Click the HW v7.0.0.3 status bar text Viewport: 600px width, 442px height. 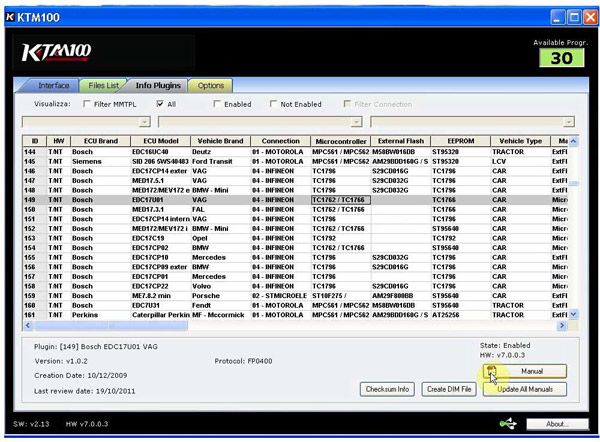point(87,424)
